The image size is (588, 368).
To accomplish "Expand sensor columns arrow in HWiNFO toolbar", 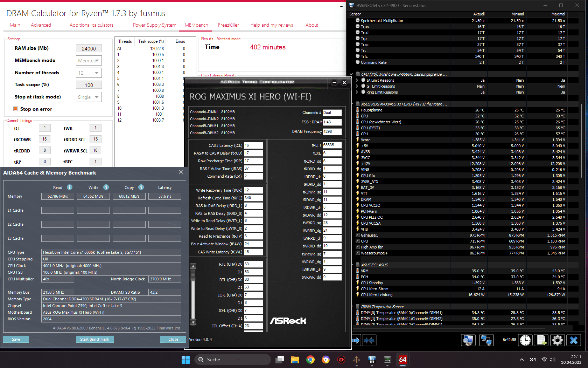I will point(356,340).
